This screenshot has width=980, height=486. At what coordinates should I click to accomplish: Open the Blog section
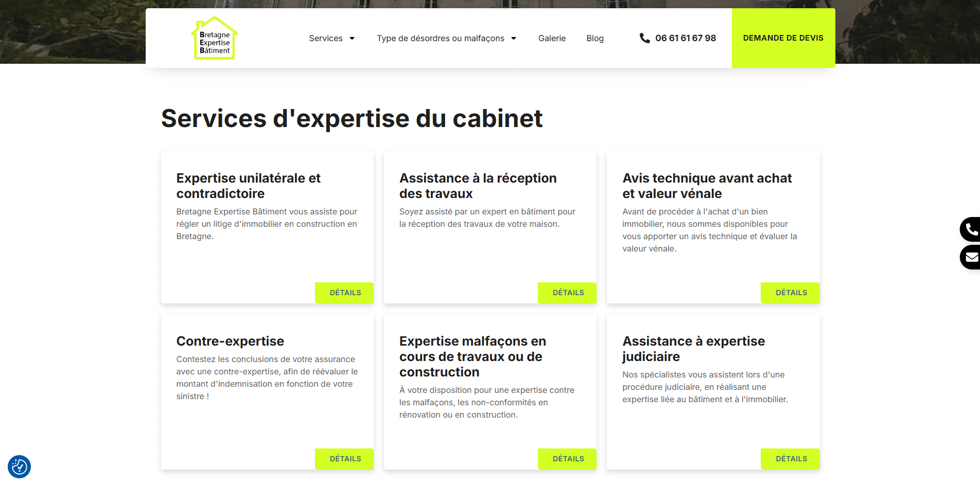[594, 38]
